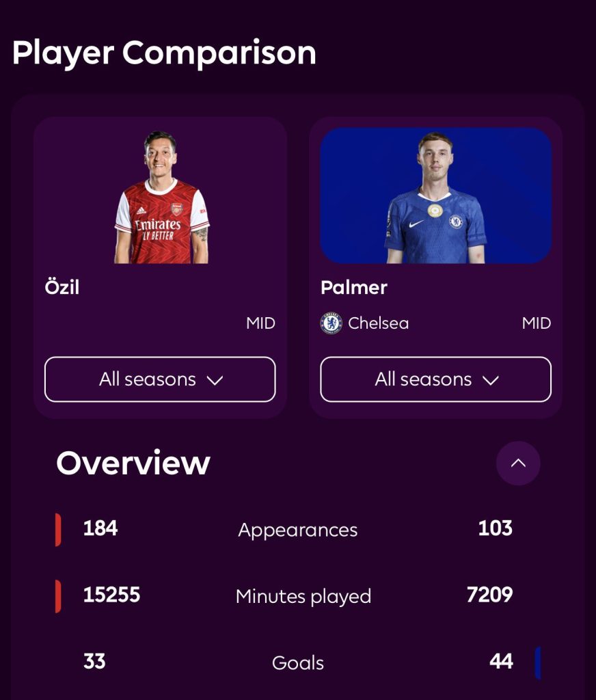596x700 pixels.
Task: Click the Player Comparison page title
Action: [x=164, y=53]
